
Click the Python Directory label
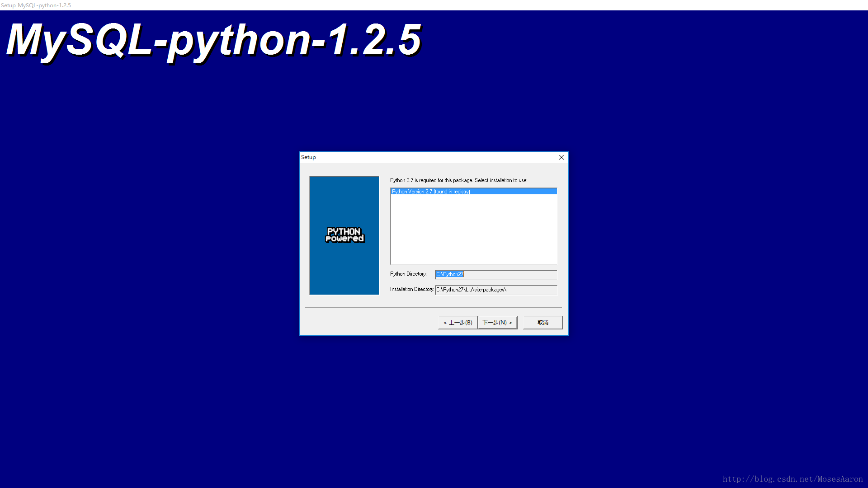(x=408, y=274)
